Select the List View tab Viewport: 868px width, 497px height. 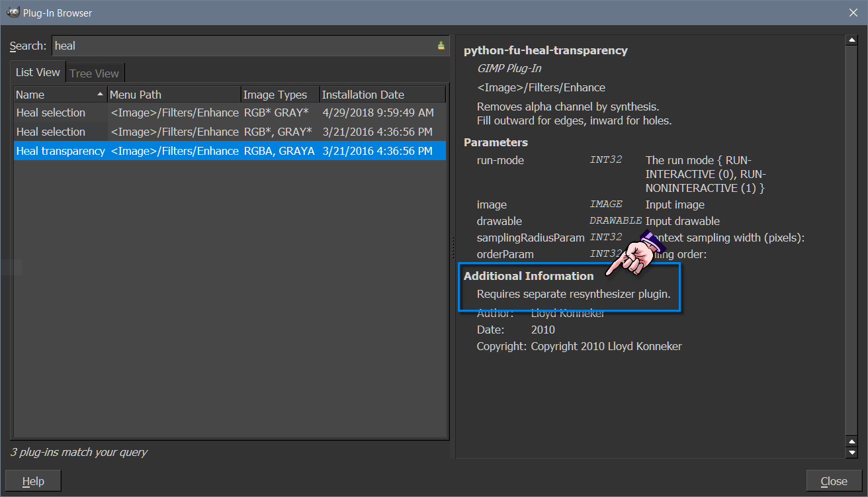click(x=36, y=72)
